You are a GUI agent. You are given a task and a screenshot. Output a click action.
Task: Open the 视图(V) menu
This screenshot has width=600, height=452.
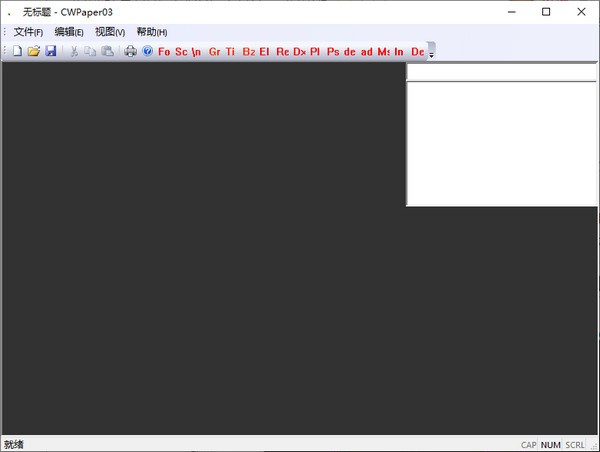click(x=110, y=32)
